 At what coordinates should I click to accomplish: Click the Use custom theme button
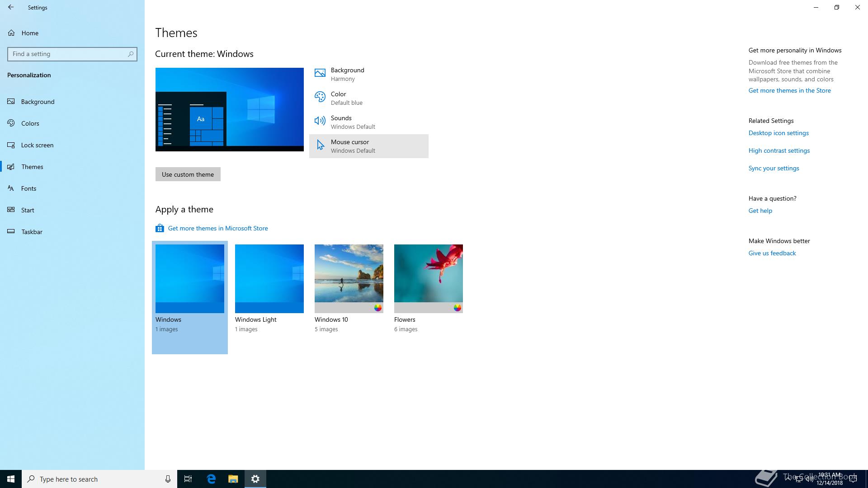click(x=188, y=174)
